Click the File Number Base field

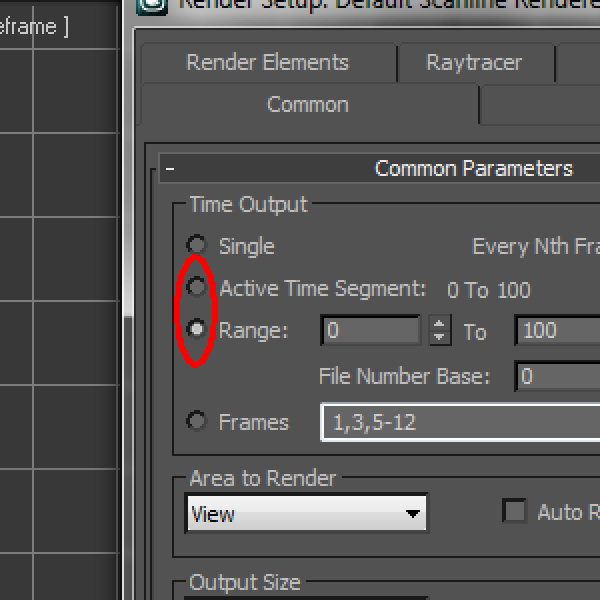coord(557,376)
